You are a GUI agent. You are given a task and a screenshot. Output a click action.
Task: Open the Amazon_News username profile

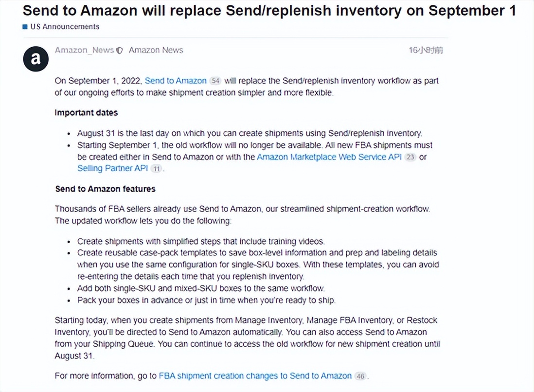click(84, 51)
